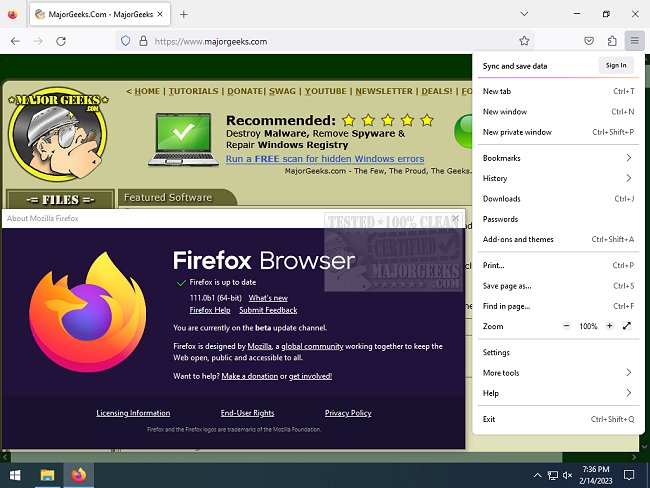Open TUTORIALS in site navigation
Screen dimensions: 650x488
pyautogui.click(x=193, y=91)
